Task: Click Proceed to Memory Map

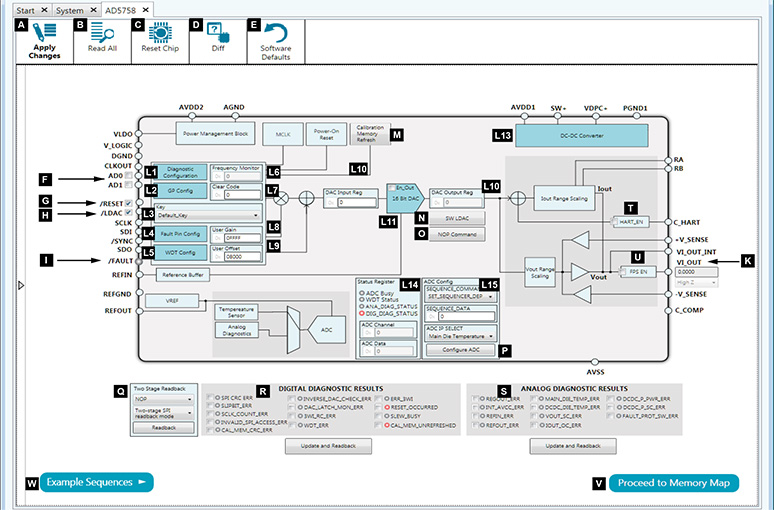Action: click(x=674, y=483)
